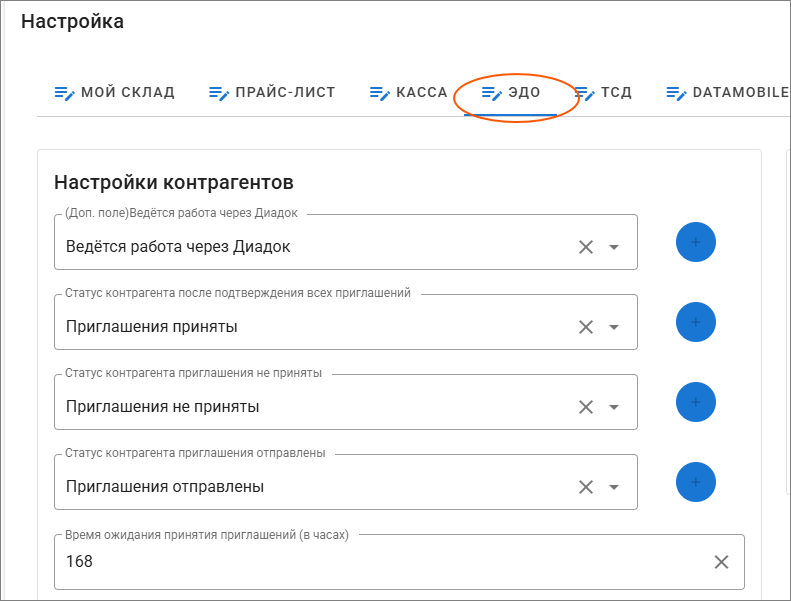
Task: Open the Приглашения отправлены dropdown arrow
Action: click(x=614, y=487)
